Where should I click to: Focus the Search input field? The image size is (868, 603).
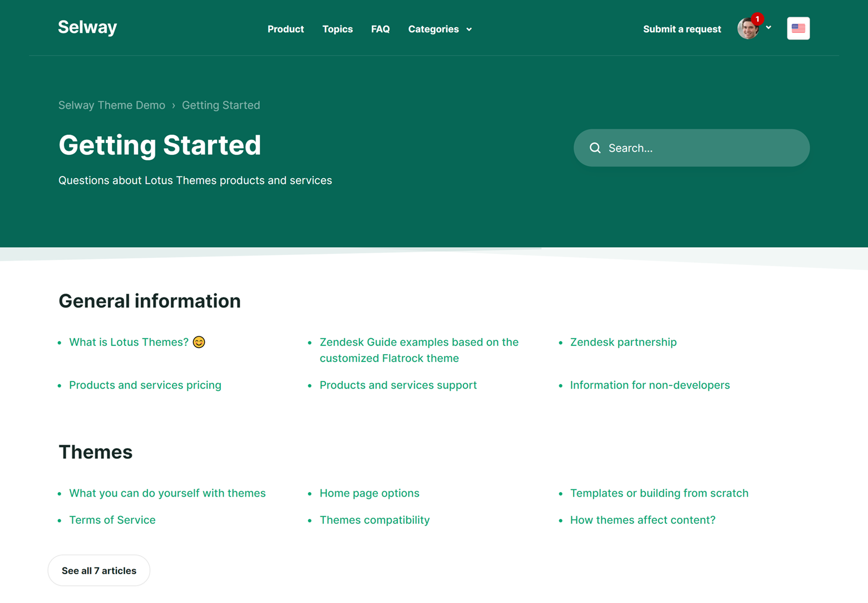pos(691,148)
